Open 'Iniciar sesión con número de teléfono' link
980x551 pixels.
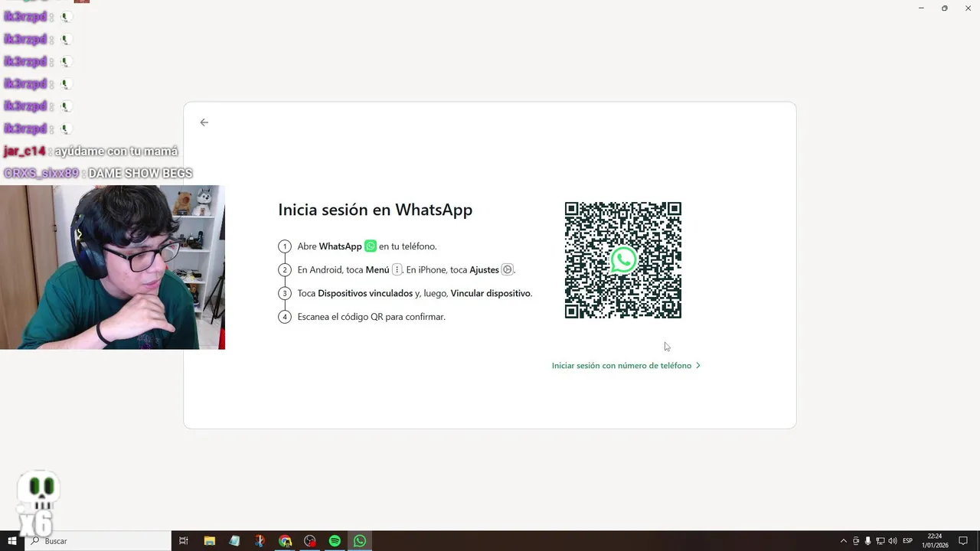click(622, 366)
